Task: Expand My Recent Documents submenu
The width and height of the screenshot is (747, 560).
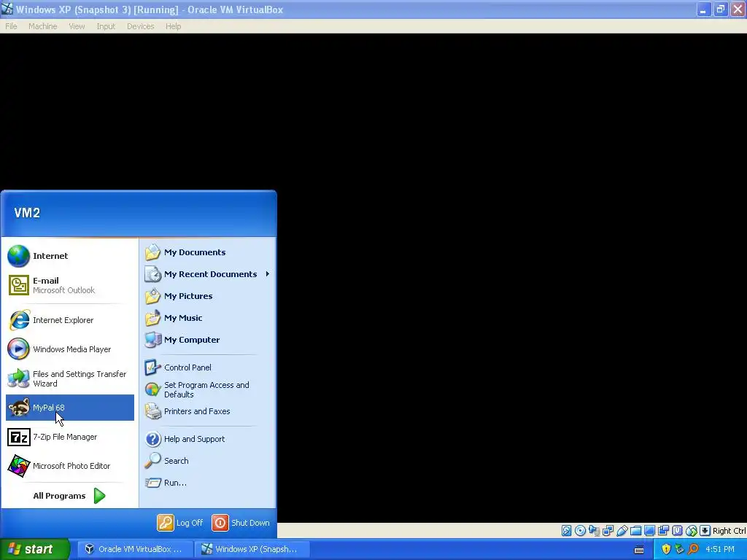Action: pyautogui.click(x=208, y=274)
